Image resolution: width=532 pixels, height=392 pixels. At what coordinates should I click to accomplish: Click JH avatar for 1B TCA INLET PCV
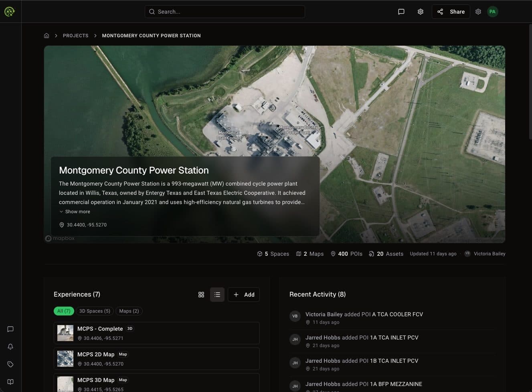(x=295, y=363)
